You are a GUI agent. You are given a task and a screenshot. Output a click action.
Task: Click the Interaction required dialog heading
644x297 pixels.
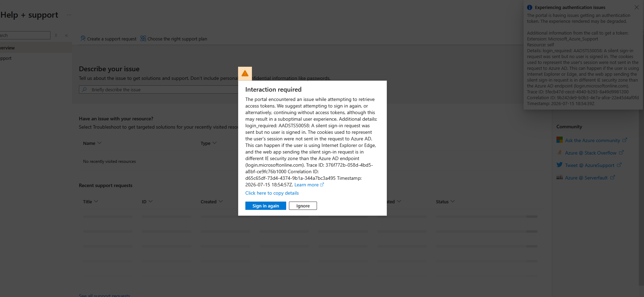[x=273, y=90]
